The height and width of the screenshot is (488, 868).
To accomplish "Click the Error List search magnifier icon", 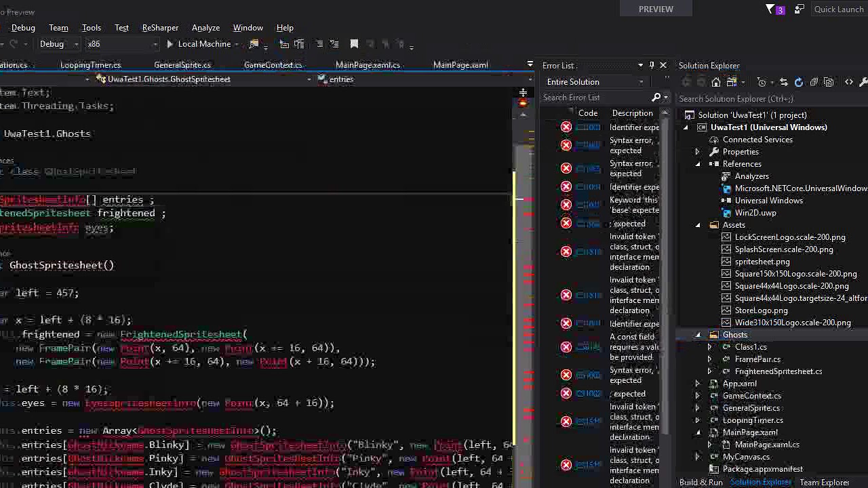I will click(656, 98).
